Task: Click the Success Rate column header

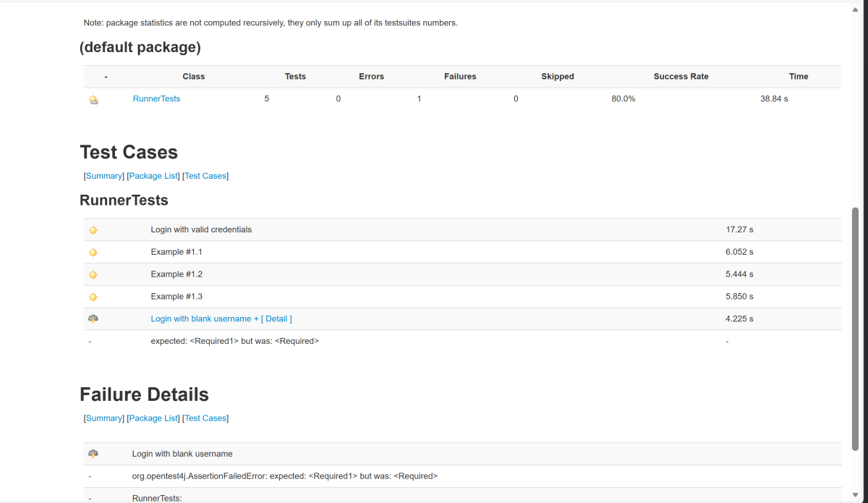Action: pos(681,77)
